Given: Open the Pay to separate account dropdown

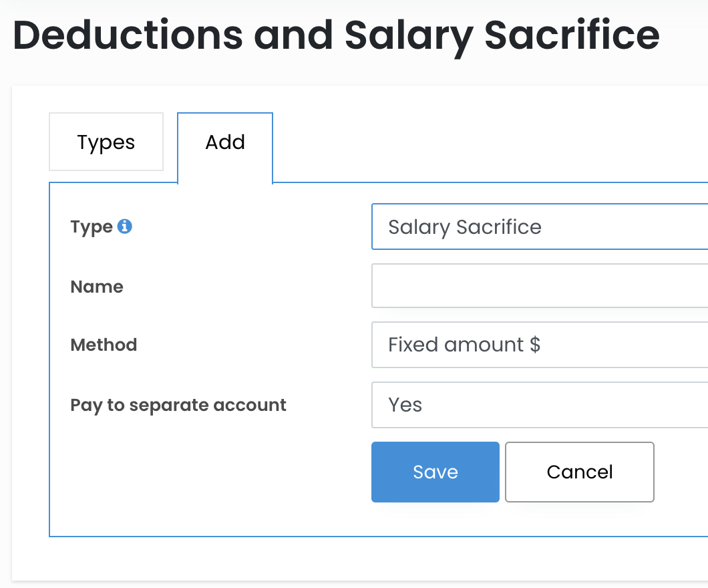Looking at the screenshot, I should coord(539,405).
